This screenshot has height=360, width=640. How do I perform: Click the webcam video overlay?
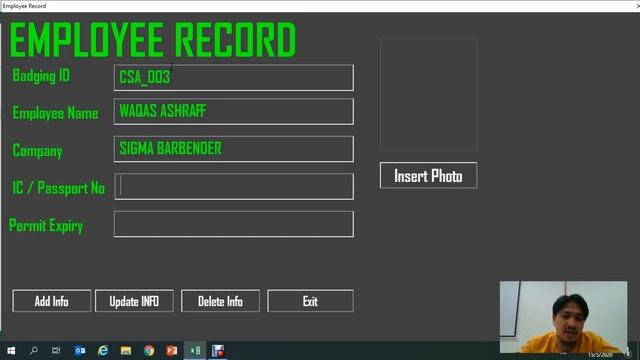[x=564, y=317]
